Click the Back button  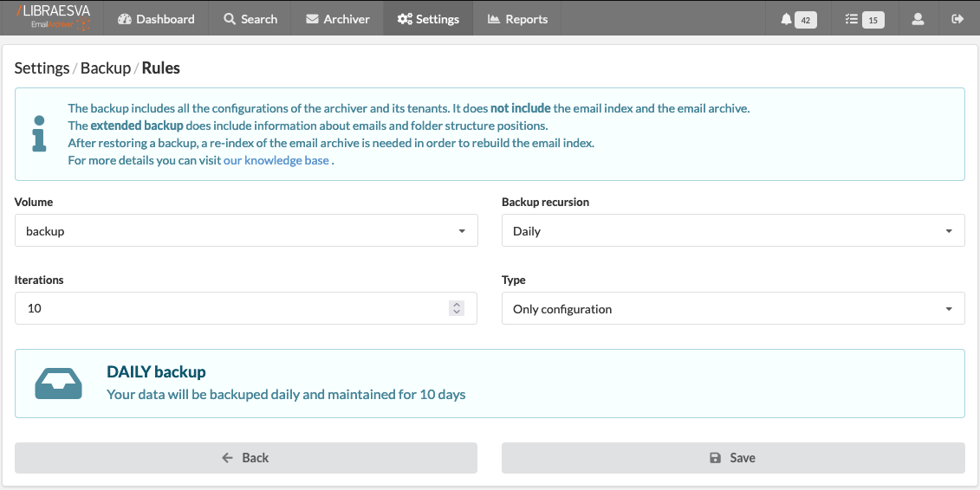(245, 458)
